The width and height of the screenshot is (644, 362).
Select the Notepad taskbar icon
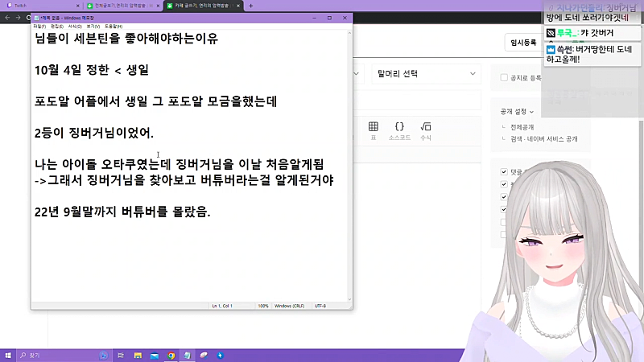pyautogui.click(x=188, y=356)
